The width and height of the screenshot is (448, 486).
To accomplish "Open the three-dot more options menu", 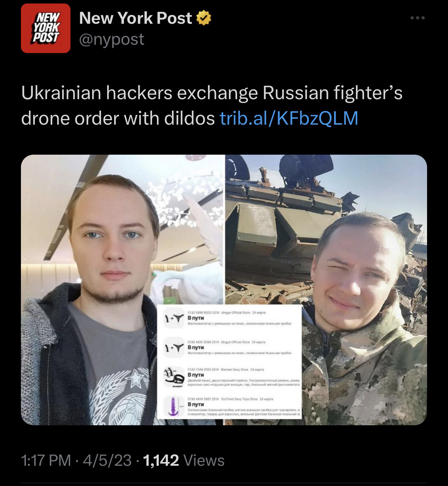I will tap(418, 18).
